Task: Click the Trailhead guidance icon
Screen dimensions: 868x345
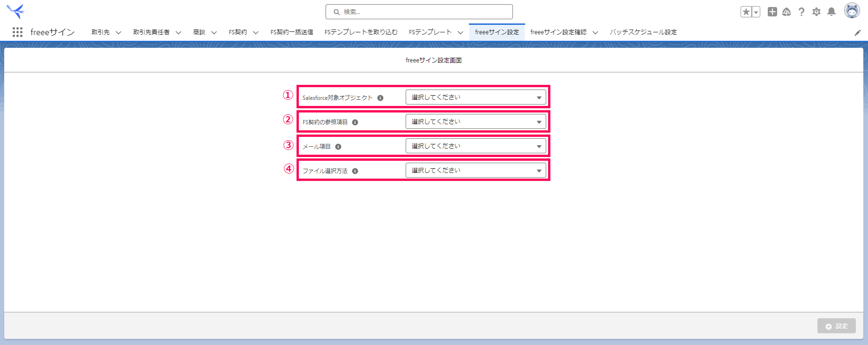Action: 786,12
